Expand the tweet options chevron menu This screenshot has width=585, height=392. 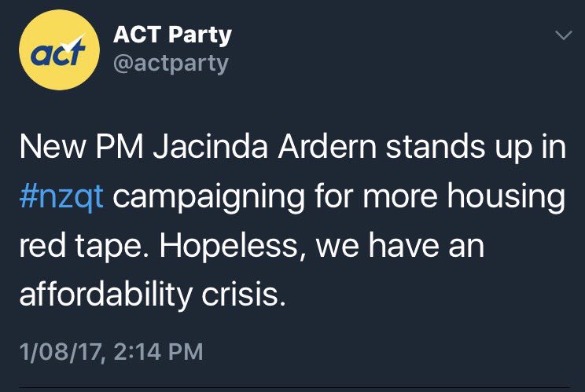click(x=563, y=35)
